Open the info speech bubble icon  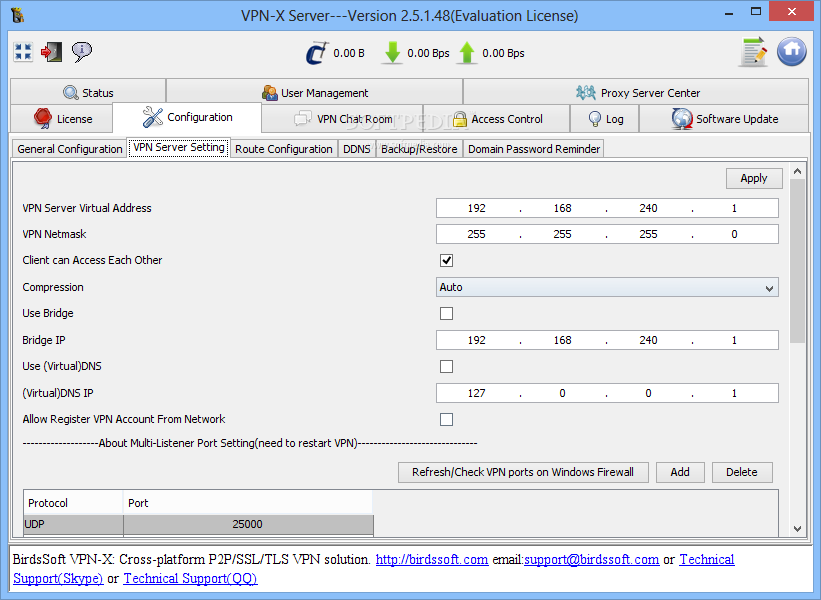(82, 52)
